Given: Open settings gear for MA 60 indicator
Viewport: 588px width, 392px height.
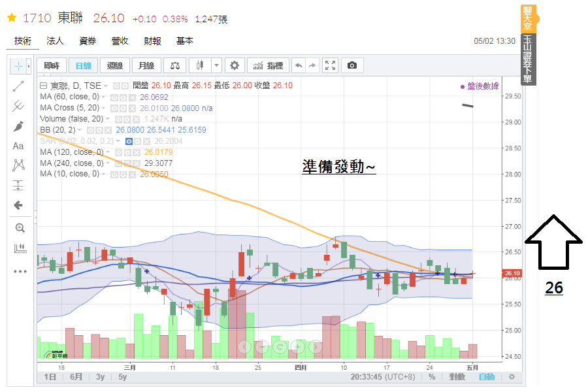Looking at the screenshot, I should (123, 97).
